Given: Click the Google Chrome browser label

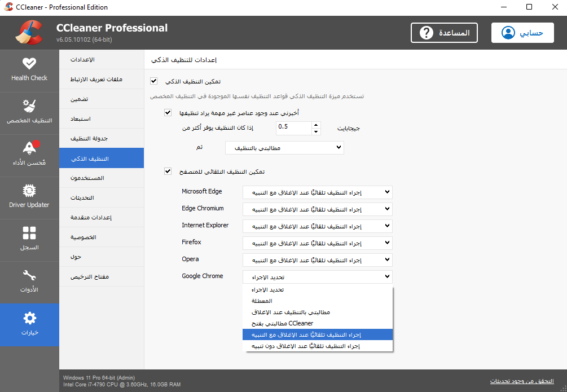Looking at the screenshot, I should (202, 276).
